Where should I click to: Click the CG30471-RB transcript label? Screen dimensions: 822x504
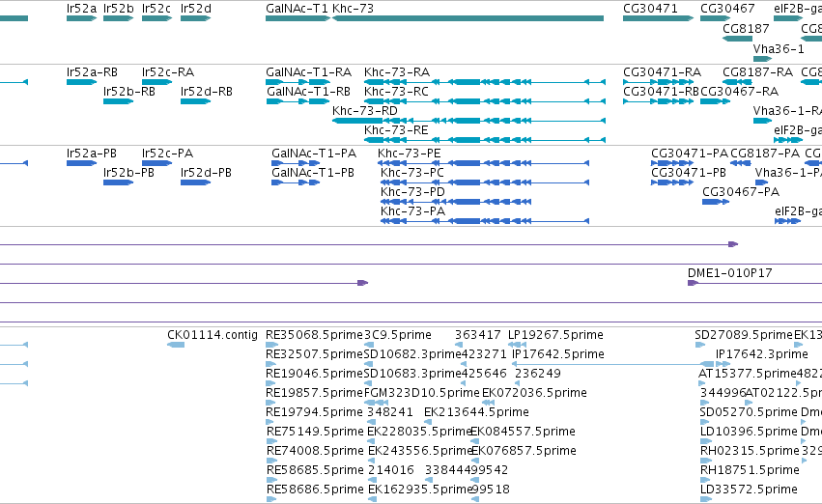click(661, 91)
